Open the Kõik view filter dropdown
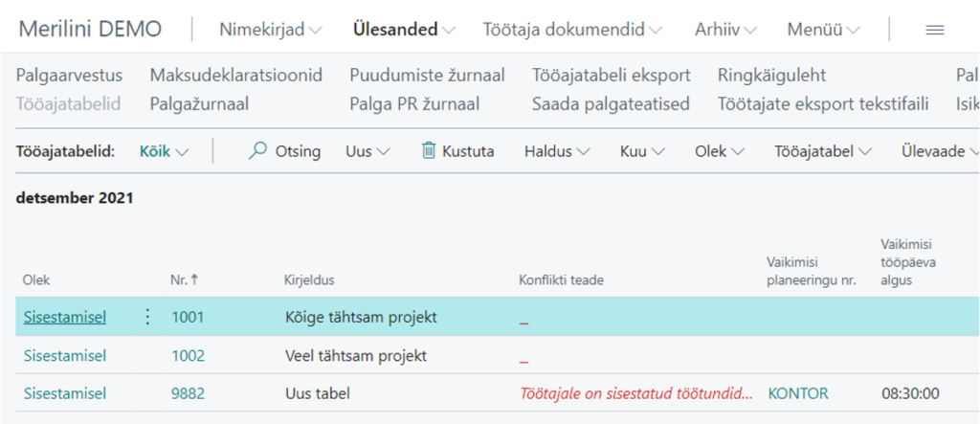The width and height of the screenshot is (980, 424). [164, 151]
